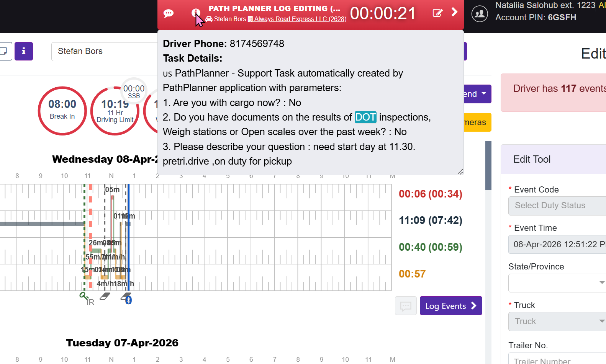This screenshot has height=364, width=606.
Task: Click the Log Events button
Action: (x=451, y=306)
